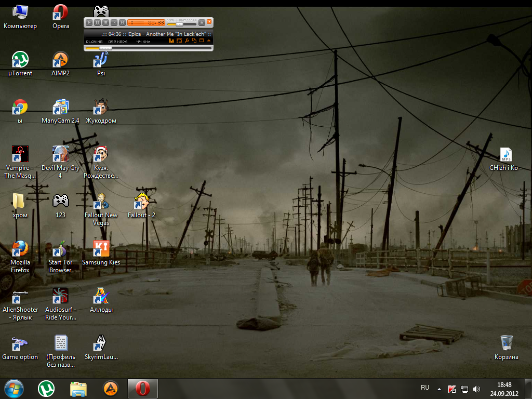The height and width of the screenshot is (399, 532).
Task: Open the network tray icon
Action: [x=464, y=389]
